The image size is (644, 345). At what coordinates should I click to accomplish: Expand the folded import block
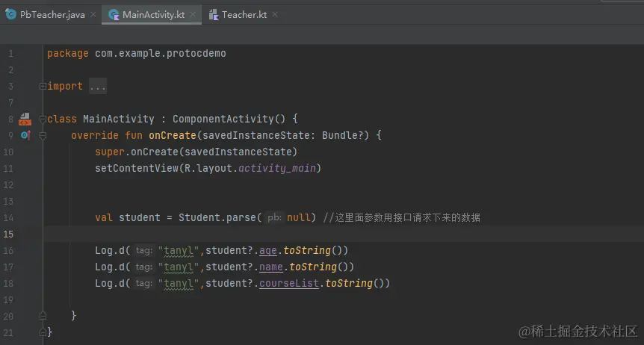tap(43, 87)
